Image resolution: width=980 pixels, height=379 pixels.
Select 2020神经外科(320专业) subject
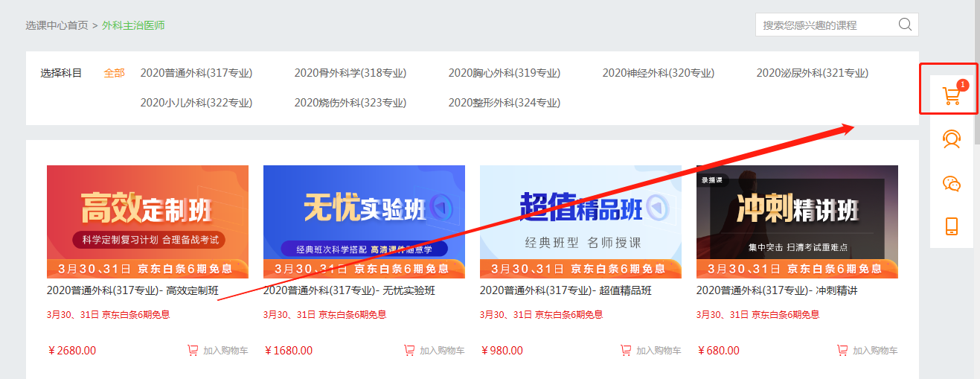(x=658, y=73)
